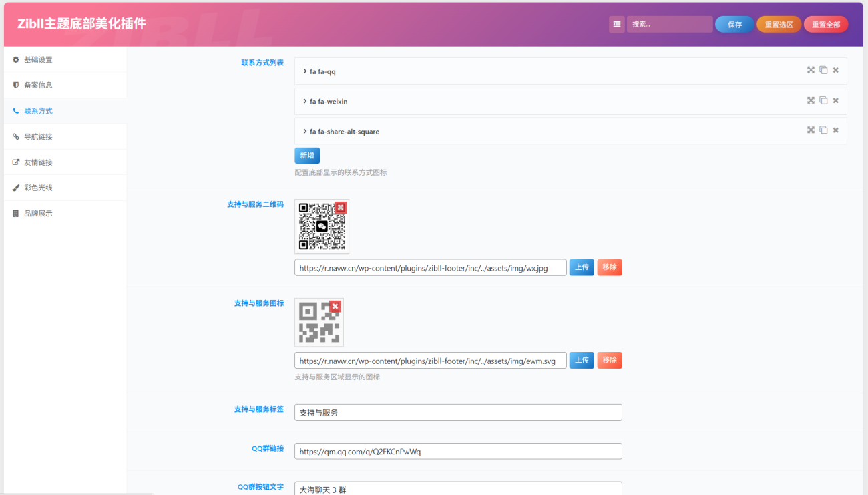Click the expand-all list icon beside search
The height and width of the screenshot is (495, 868).
click(617, 24)
